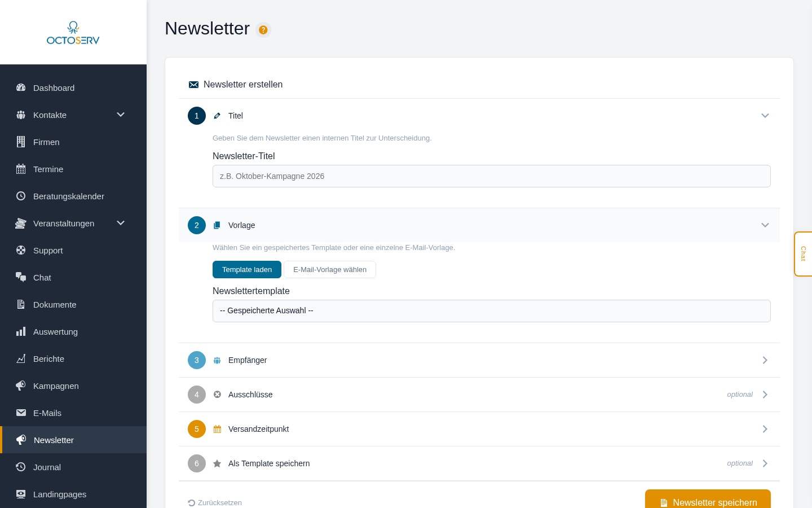
Task: Click the orange help question mark icon
Action: (x=263, y=30)
